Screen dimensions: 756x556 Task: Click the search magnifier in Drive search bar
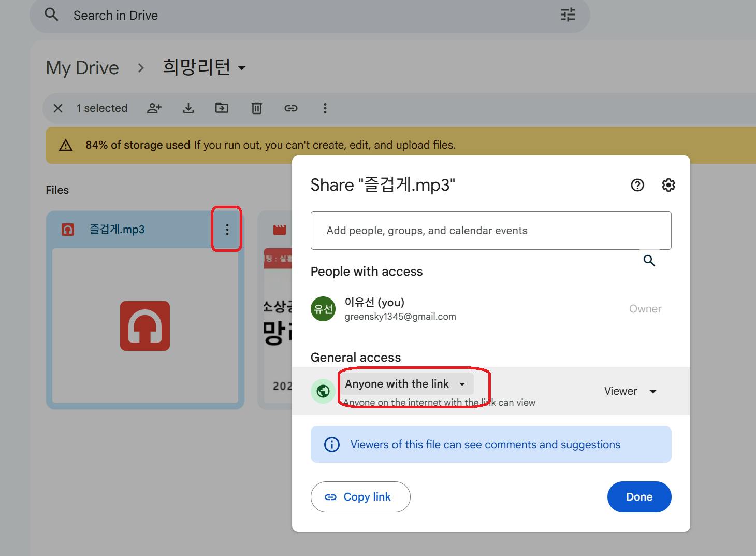point(51,15)
